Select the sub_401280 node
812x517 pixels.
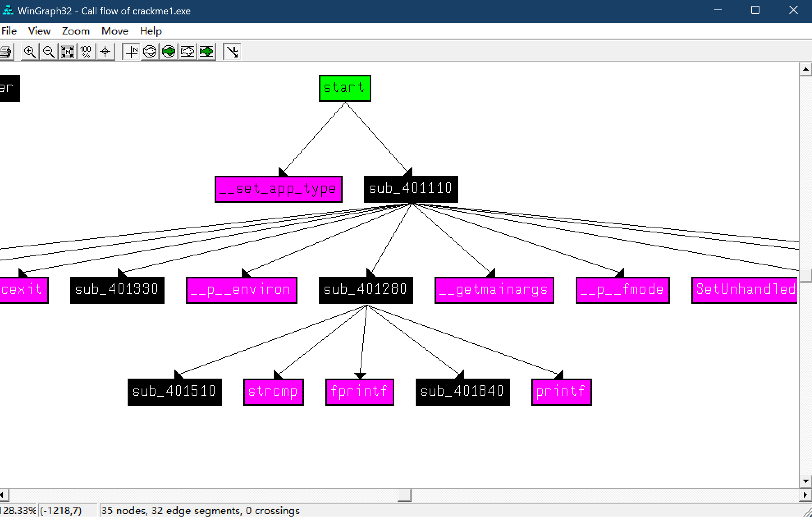point(366,290)
